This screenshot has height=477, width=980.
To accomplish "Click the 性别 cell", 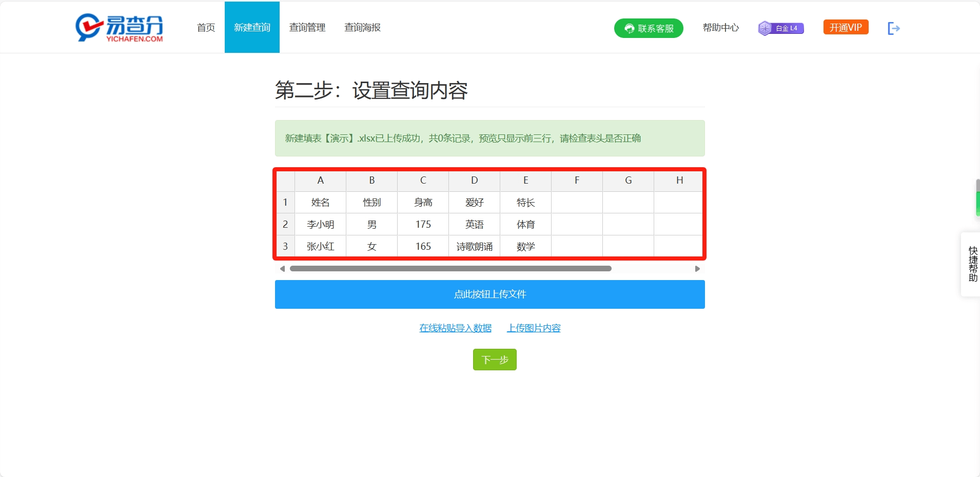I will (x=372, y=203).
